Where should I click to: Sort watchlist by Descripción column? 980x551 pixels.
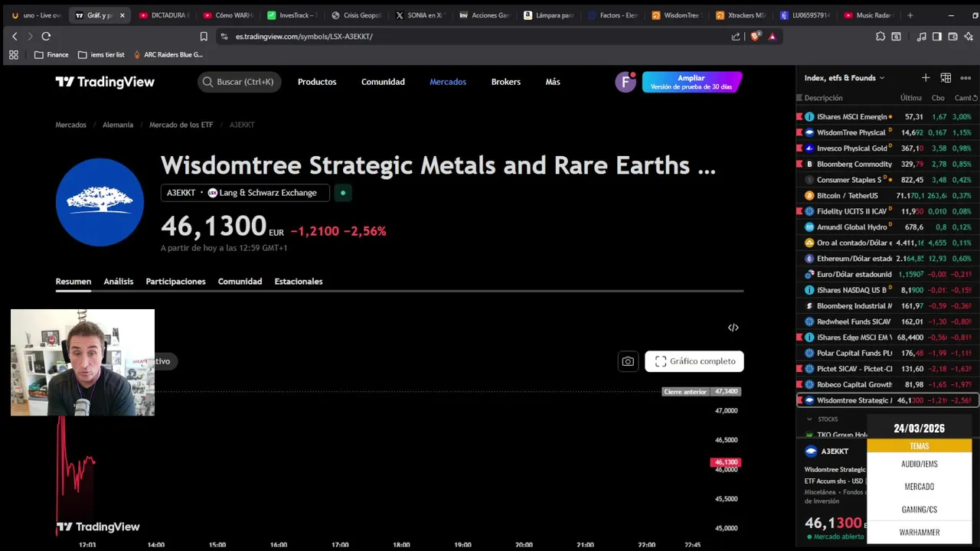click(824, 98)
